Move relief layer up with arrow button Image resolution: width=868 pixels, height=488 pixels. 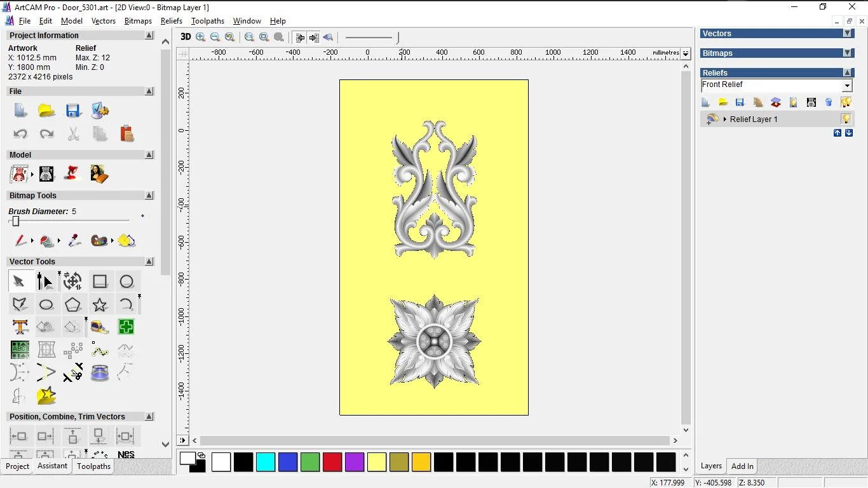pos(837,133)
